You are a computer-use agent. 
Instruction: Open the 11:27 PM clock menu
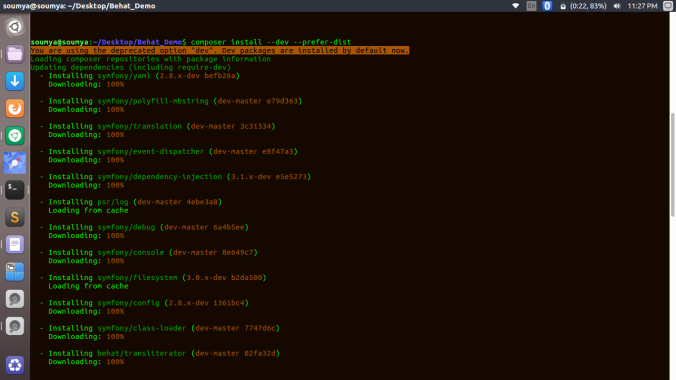[642, 6]
